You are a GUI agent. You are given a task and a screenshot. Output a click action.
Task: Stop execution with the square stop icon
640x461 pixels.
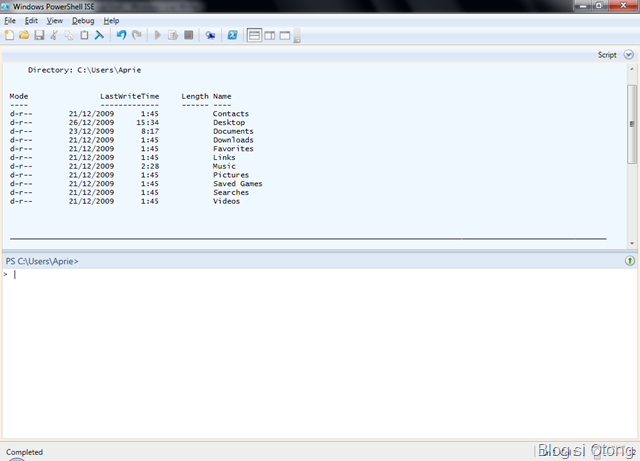coord(189,36)
